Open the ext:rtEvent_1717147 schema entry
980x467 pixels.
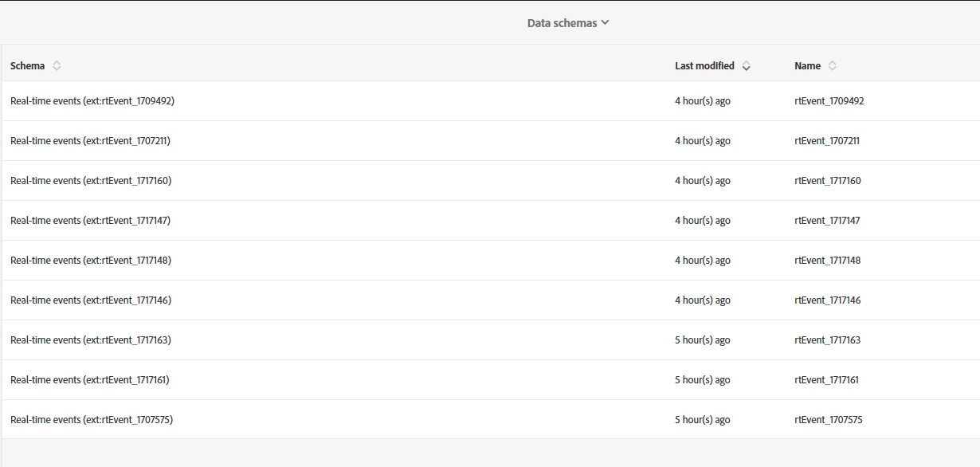point(90,221)
